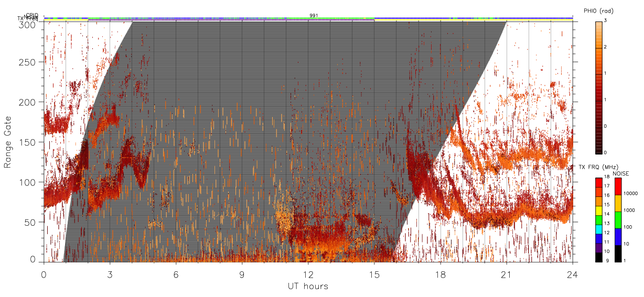Click the x-axis tick label '6'
Screen dimensions: 644x297
(176, 274)
